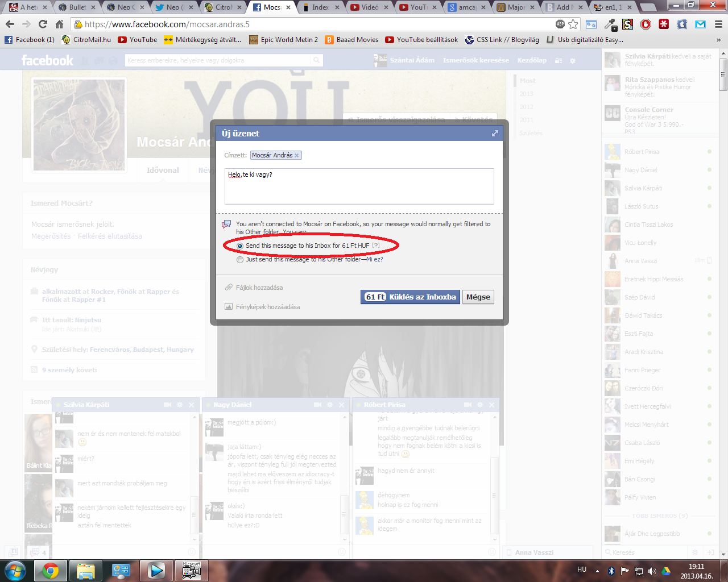Open the 'Mi ez?' explanation link
The width and height of the screenshot is (728, 582).
coord(375,259)
